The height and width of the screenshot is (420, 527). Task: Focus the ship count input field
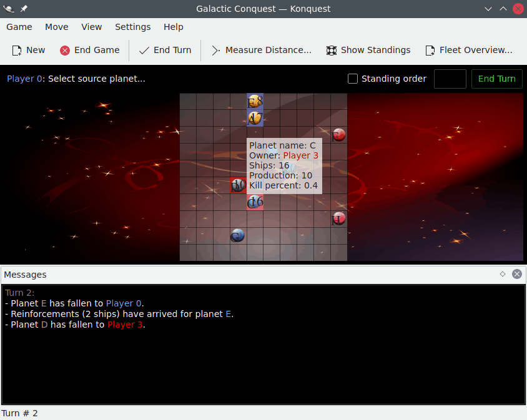coord(450,79)
